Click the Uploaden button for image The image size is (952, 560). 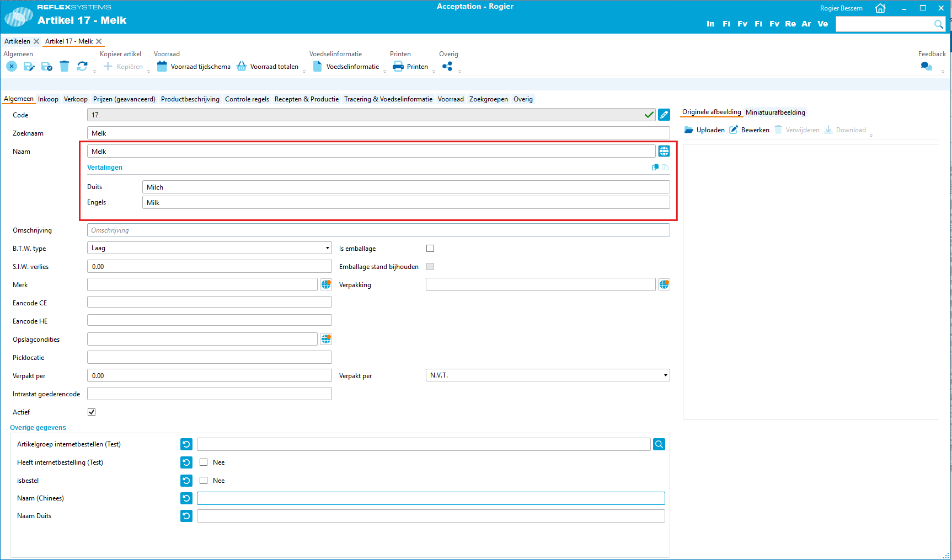click(704, 130)
